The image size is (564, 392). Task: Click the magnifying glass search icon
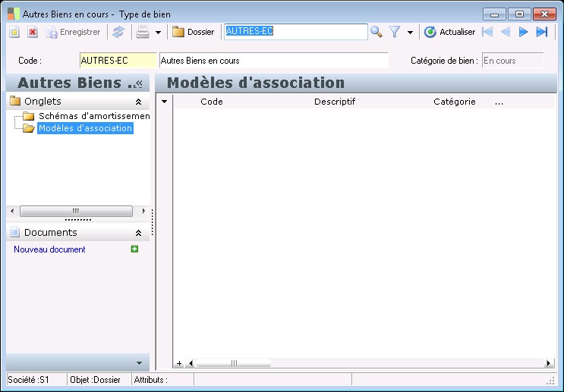point(377,32)
